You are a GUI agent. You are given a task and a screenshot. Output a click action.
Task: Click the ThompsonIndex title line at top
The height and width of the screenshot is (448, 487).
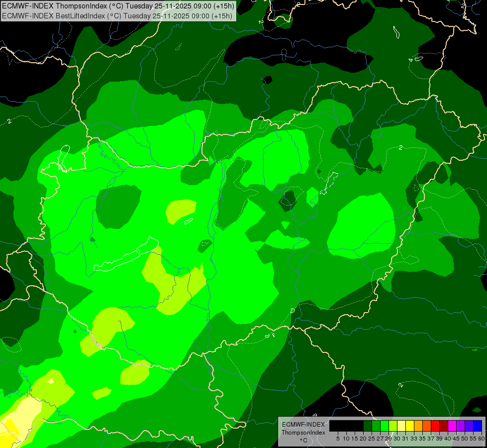118,5
